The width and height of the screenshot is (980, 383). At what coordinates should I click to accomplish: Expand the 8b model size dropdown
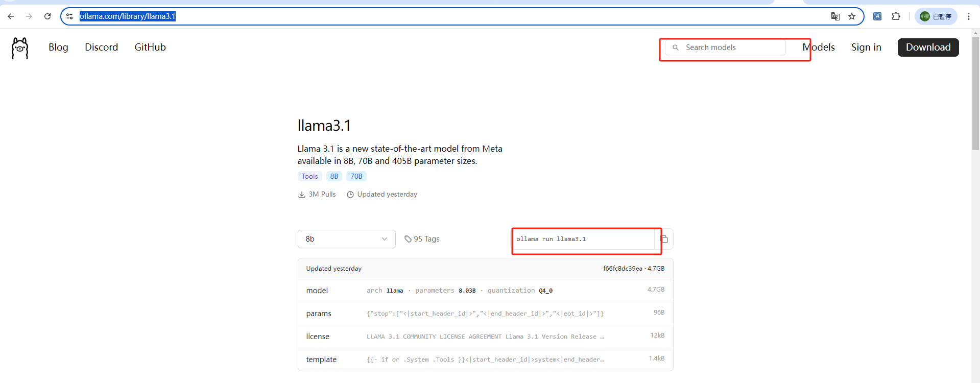click(x=346, y=239)
